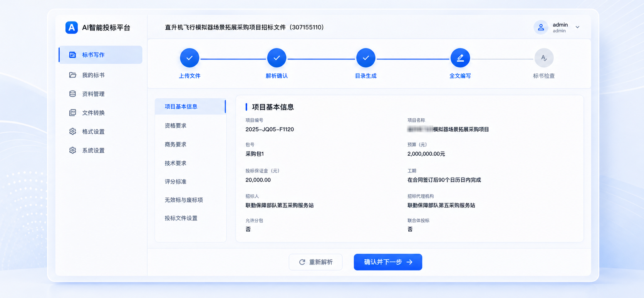Click bid deposit value 20,000.00

coord(258,180)
